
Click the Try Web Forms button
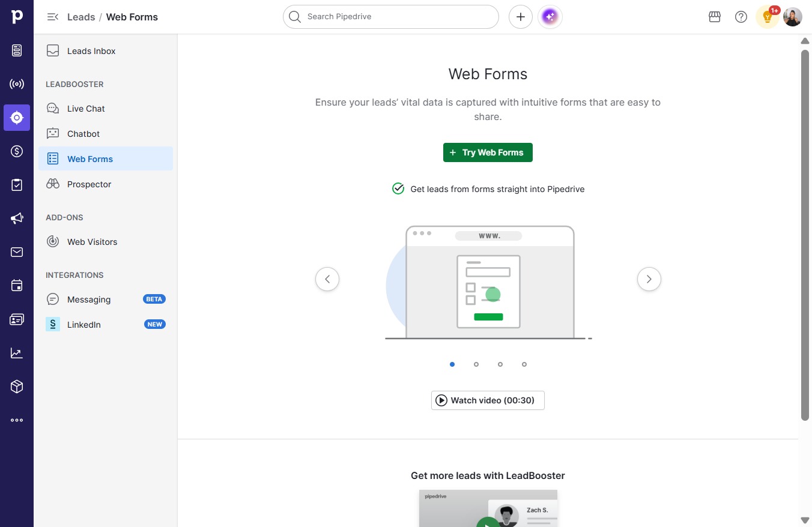point(488,152)
